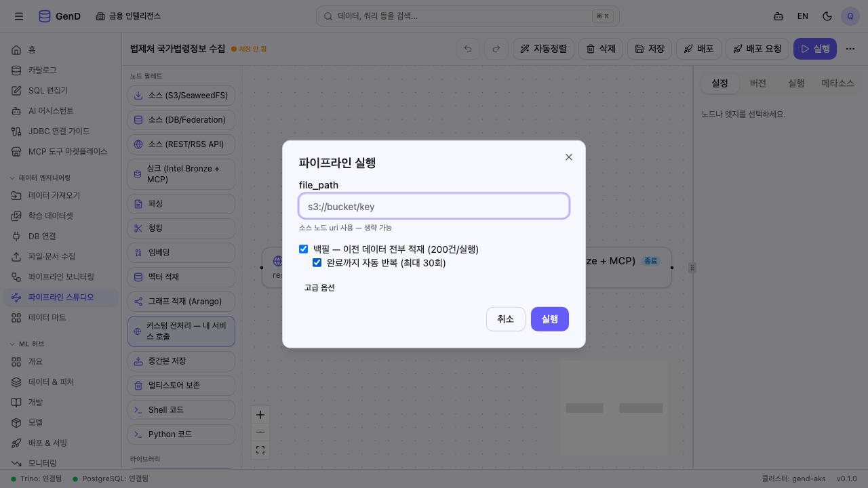868x488 pixels.
Task: Open 데이터 마트 in sidebar
Action: [61, 317]
